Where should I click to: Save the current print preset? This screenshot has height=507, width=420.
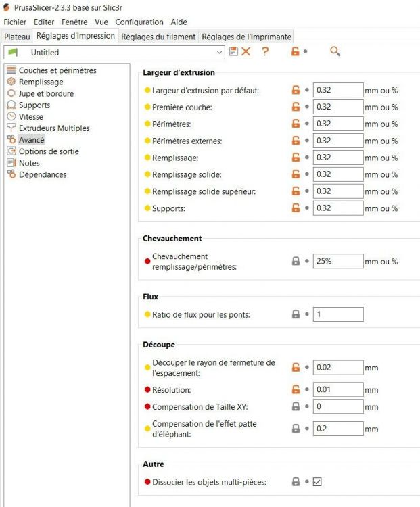click(x=233, y=51)
